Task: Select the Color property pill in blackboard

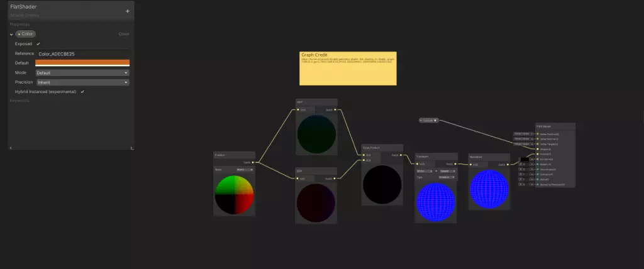Action: click(26, 34)
